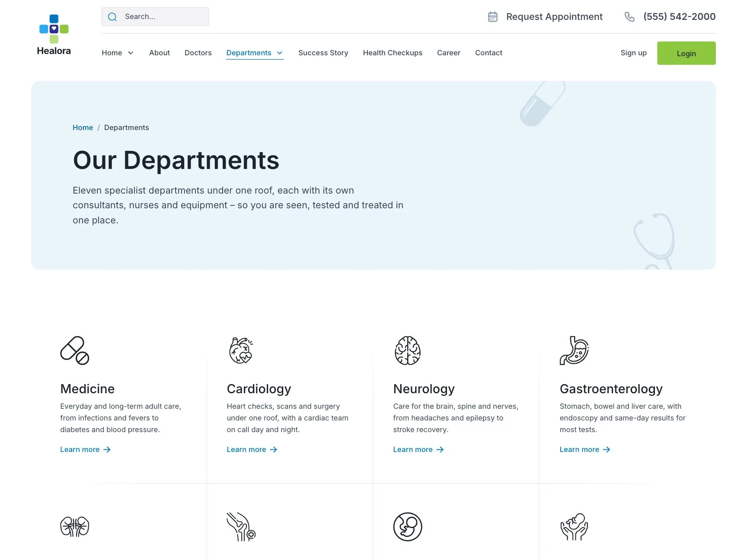
Task: Click the Medicine heading
Action: pos(87,389)
